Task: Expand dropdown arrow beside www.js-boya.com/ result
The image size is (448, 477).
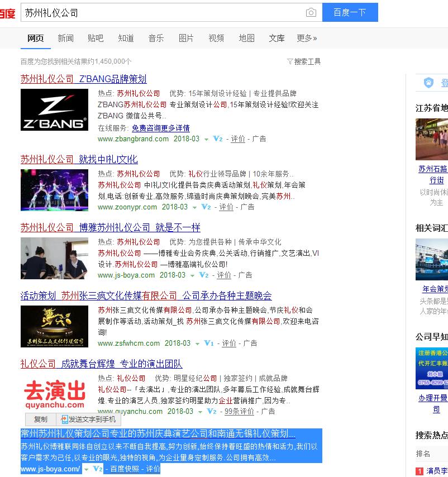Action: [x=87, y=469]
